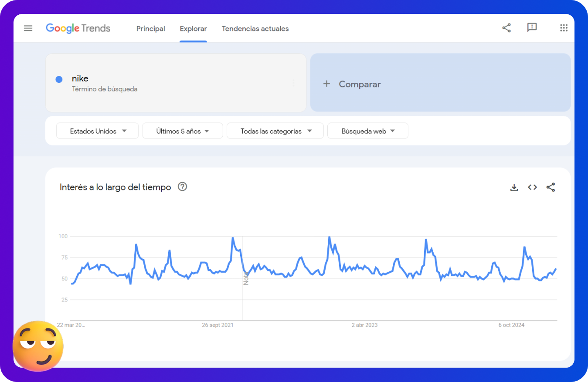Click the blue dot next to nike

point(59,79)
